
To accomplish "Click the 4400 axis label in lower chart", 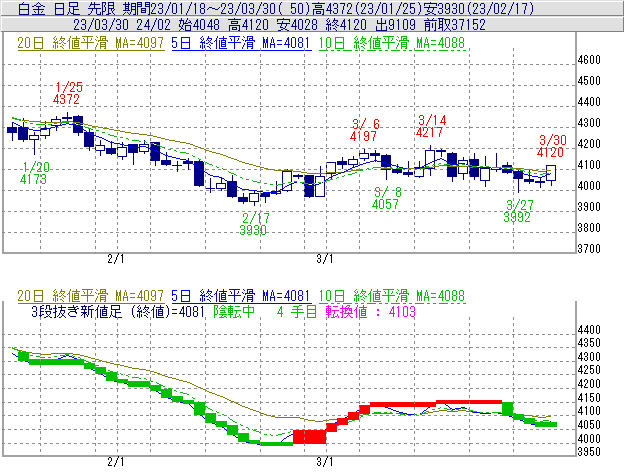I will (589, 330).
